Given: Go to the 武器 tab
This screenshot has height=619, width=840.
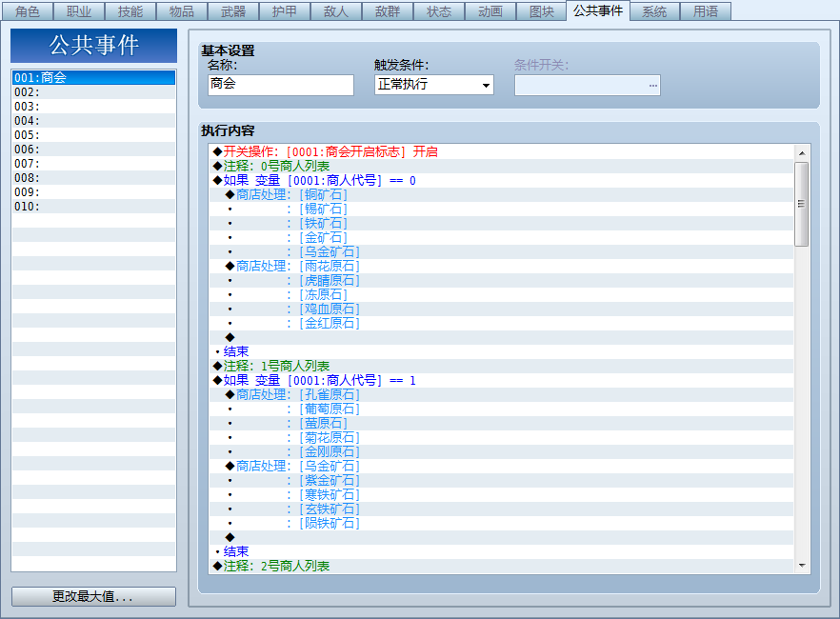Looking at the screenshot, I should pos(233,11).
